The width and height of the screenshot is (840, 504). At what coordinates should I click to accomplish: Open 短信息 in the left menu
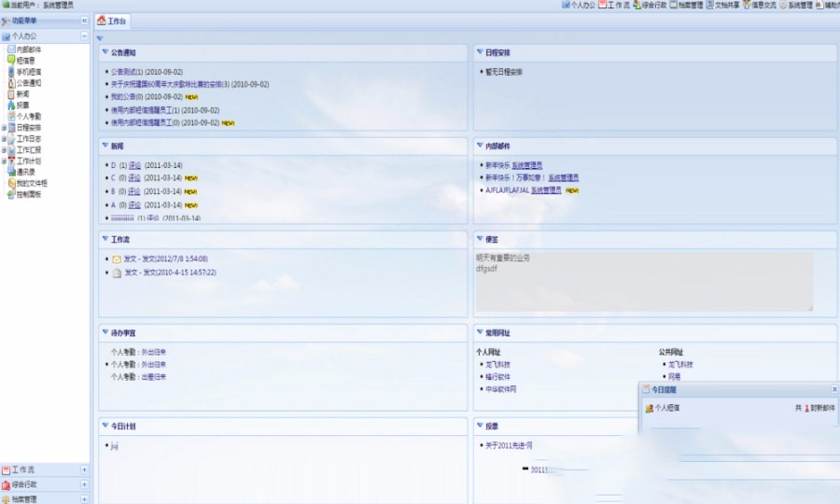(x=25, y=60)
